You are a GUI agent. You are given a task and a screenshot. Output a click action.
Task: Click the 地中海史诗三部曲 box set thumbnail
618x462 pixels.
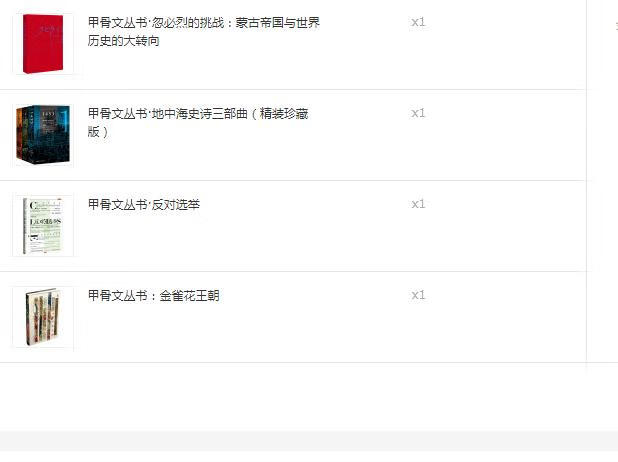tap(43, 135)
